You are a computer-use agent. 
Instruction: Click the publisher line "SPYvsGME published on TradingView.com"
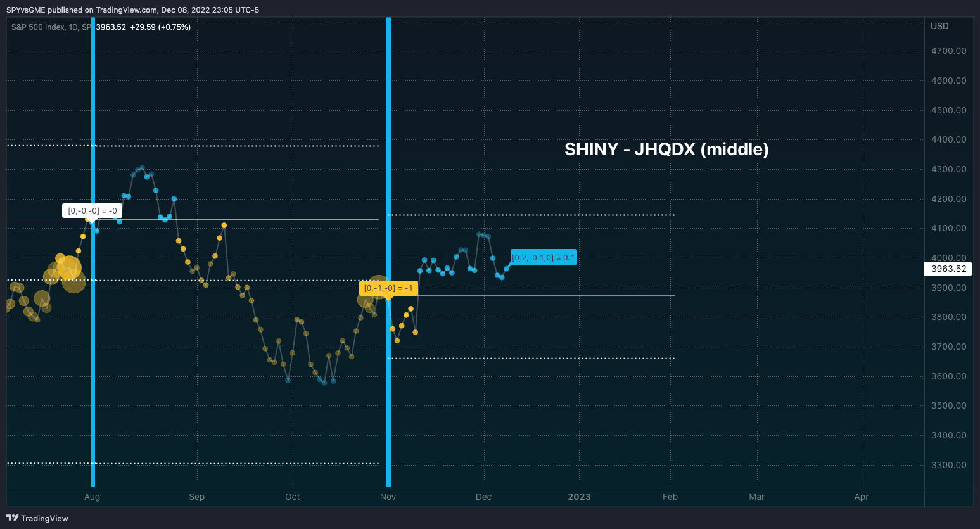point(82,10)
